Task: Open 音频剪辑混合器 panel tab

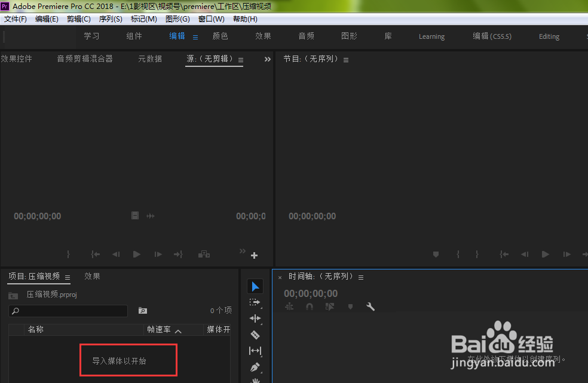Action: (x=85, y=59)
